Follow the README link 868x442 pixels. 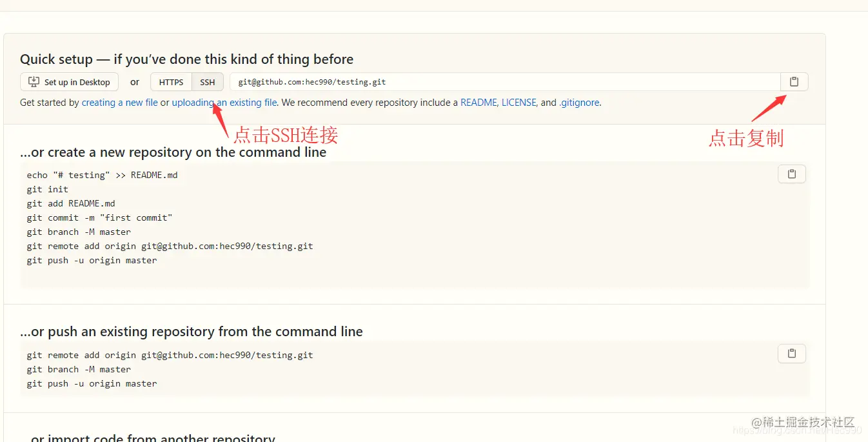[x=478, y=103]
